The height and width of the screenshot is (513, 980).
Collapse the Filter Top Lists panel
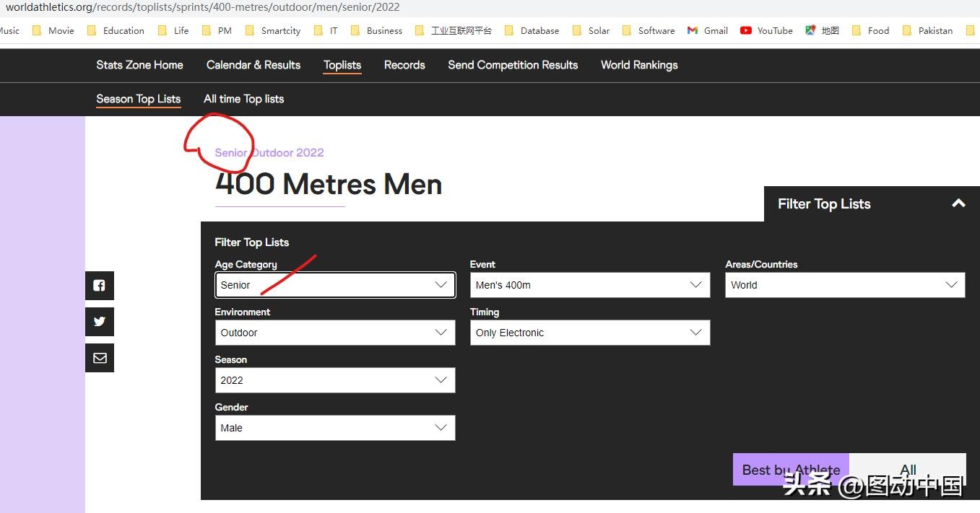[x=958, y=203]
